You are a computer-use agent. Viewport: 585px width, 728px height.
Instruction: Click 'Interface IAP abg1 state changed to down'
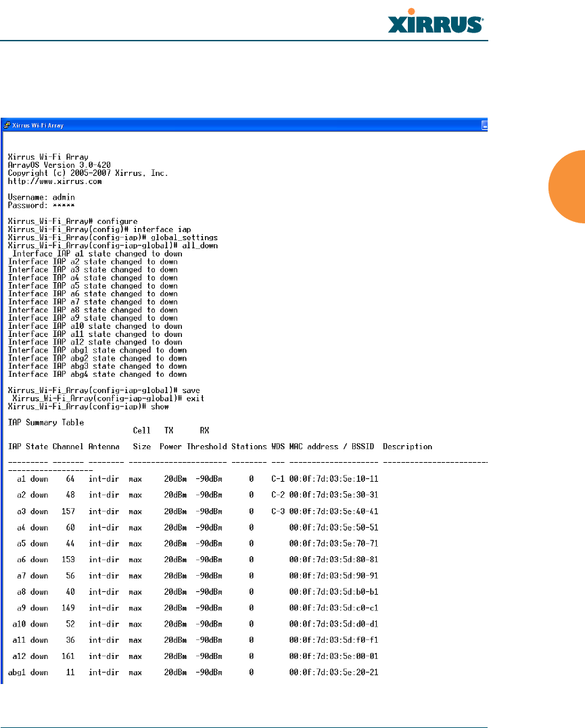[x=97, y=350]
